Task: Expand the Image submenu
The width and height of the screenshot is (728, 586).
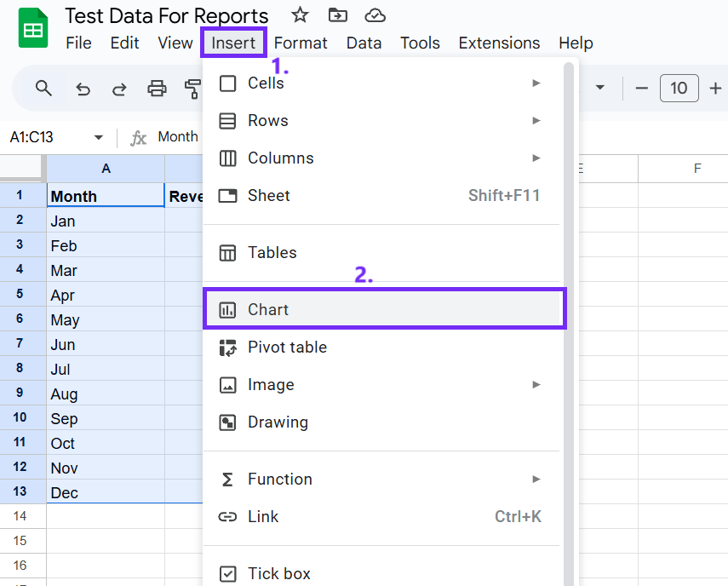Action: click(536, 384)
